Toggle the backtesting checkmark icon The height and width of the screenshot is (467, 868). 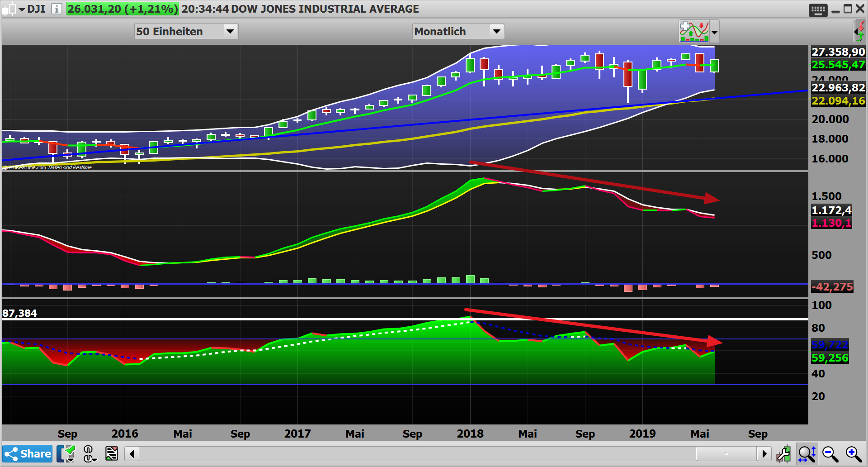(x=66, y=453)
